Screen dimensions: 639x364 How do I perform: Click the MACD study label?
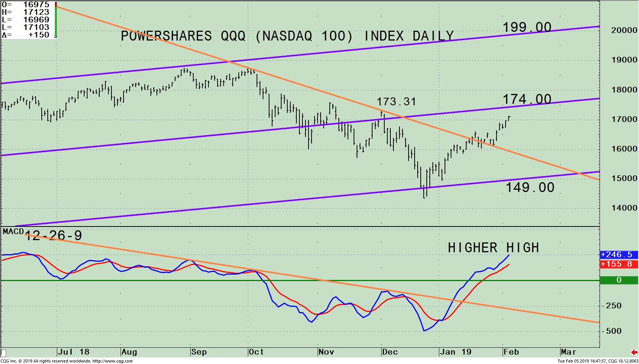click(x=13, y=231)
